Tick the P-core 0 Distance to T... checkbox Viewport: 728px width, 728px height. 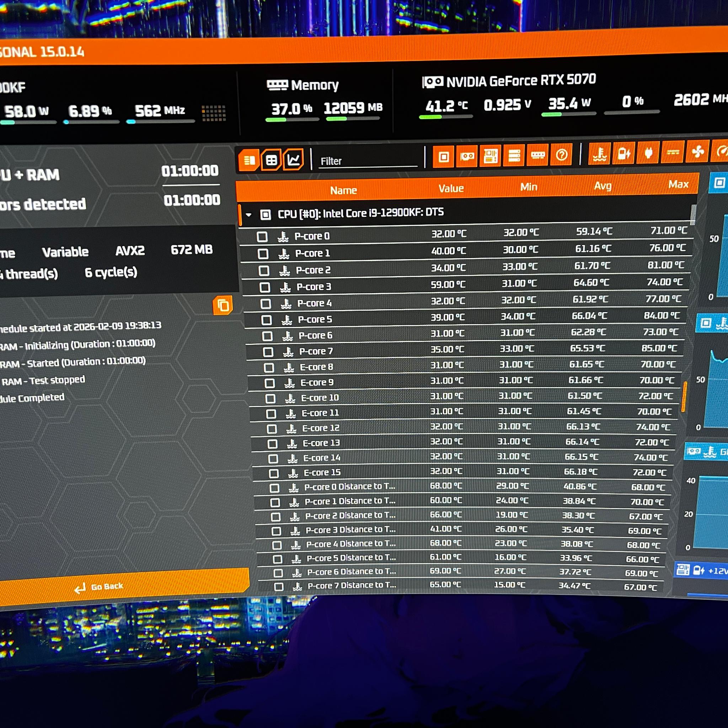[275, 488]
